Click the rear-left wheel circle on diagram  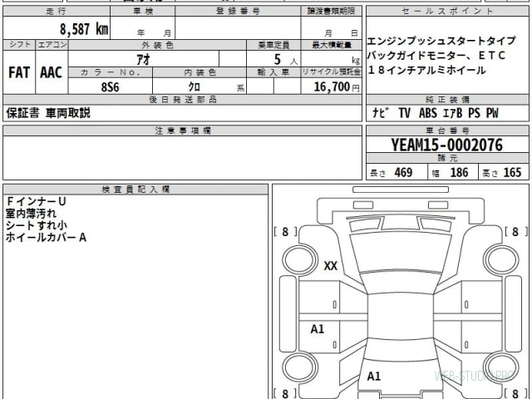(299, 367)
